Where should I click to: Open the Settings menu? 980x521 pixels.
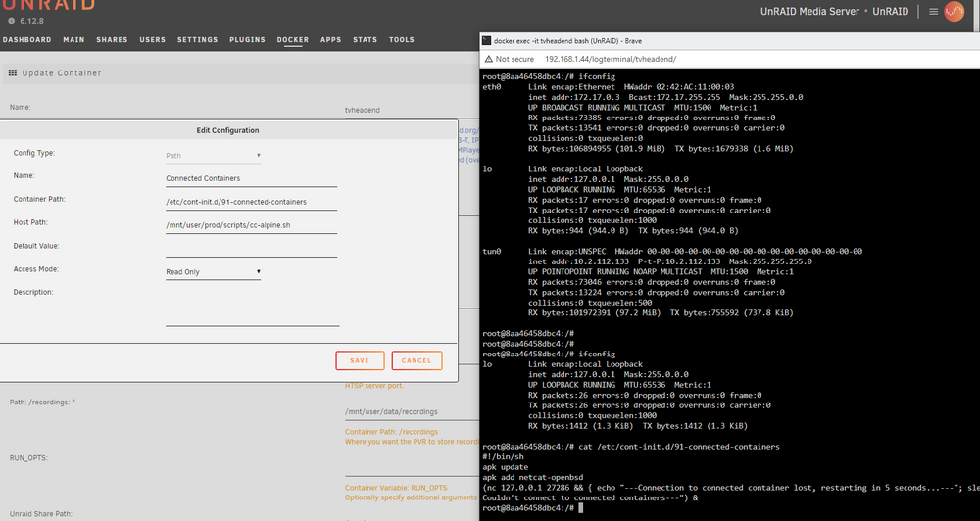click(x=198, y=39)
